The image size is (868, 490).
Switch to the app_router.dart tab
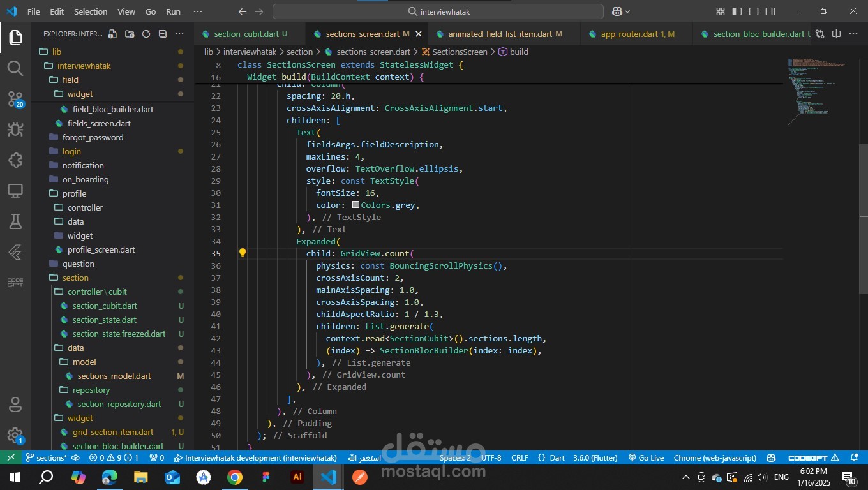click(x=629, y=34)
